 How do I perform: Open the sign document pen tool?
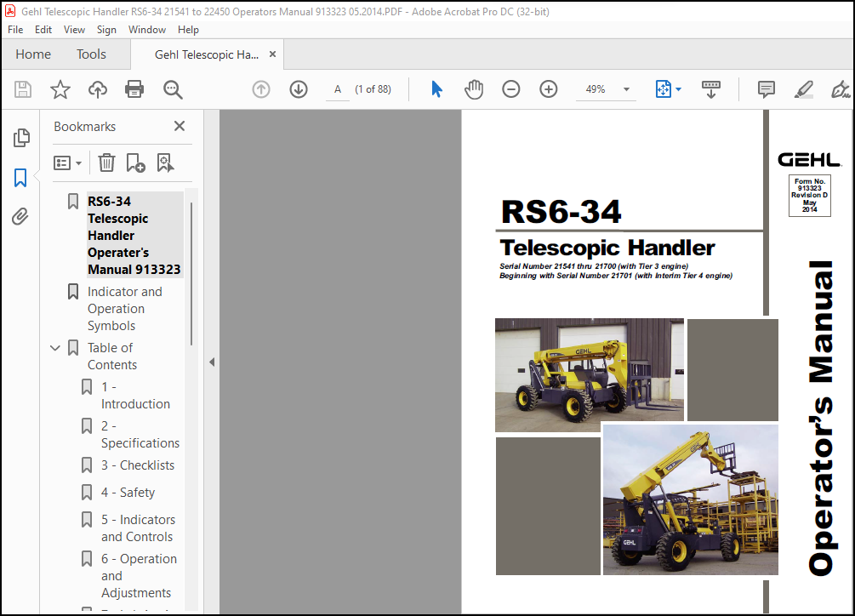click(841, 89)
